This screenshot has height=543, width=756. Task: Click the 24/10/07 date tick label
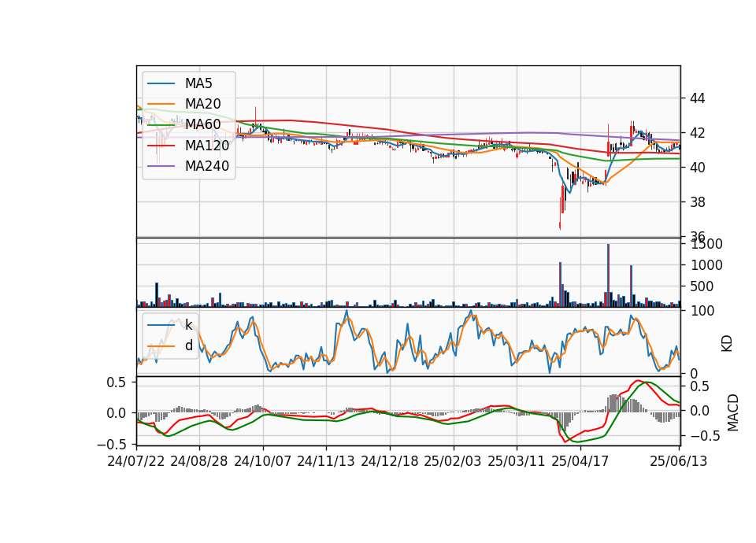point(263,461)
